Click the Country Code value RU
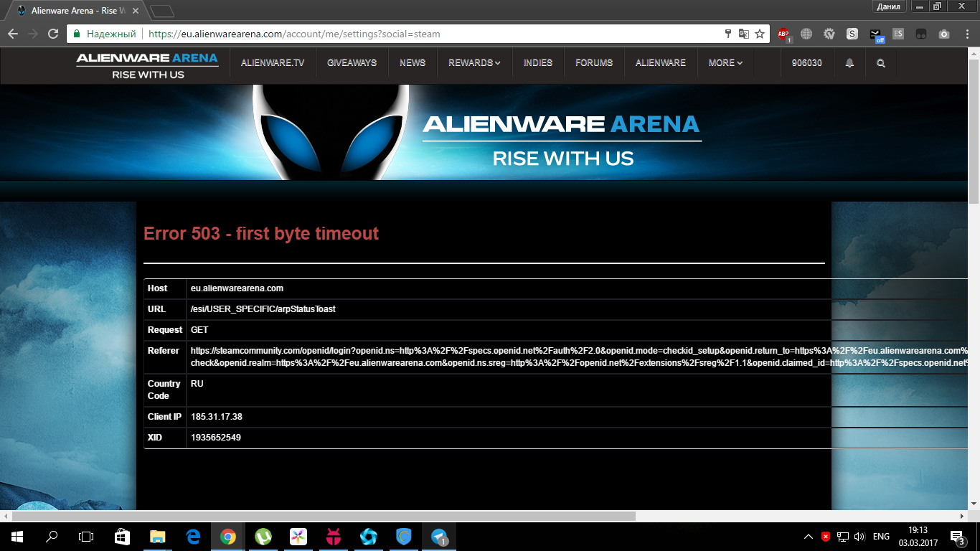 pyautogui.click(x=197, y=384)
